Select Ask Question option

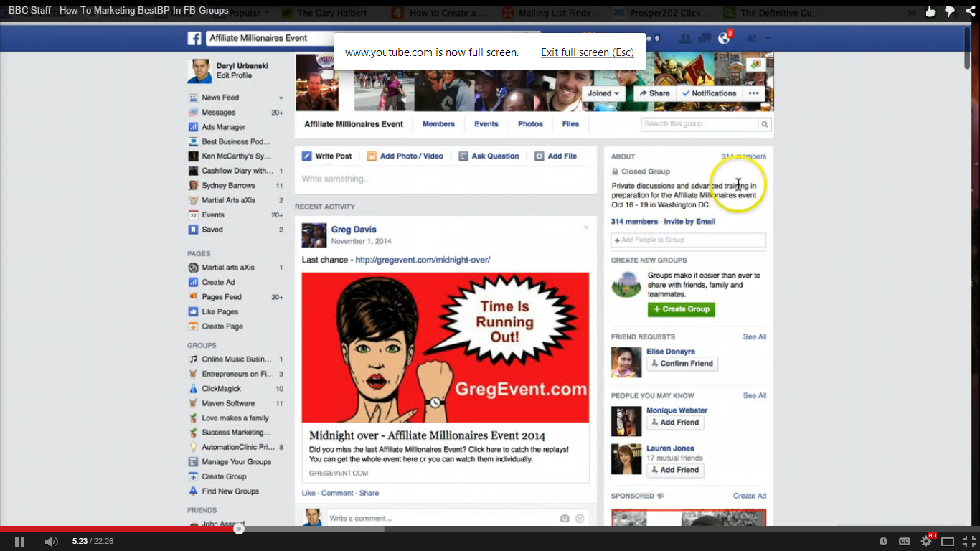coord(489,156)
